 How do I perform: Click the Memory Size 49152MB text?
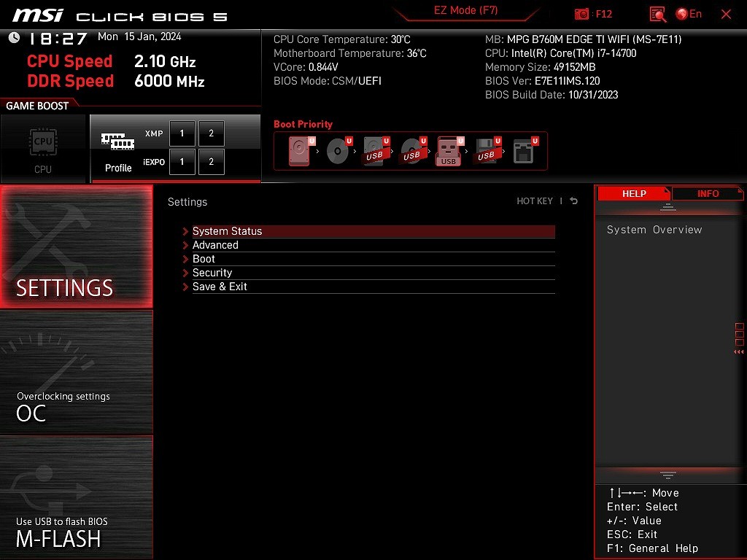coord(540,67)
